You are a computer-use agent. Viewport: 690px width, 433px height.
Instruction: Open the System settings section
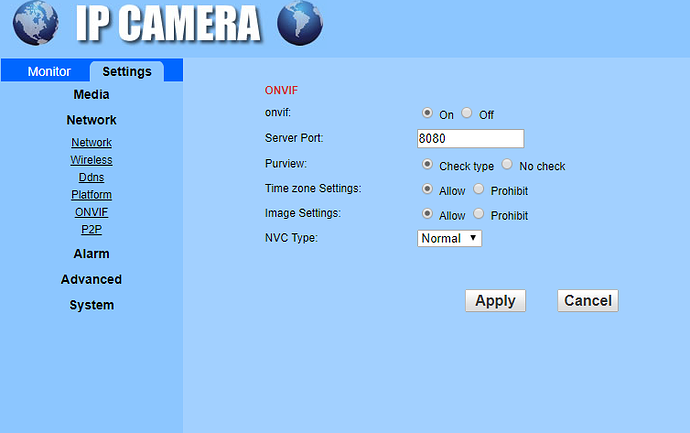(91, 305)
